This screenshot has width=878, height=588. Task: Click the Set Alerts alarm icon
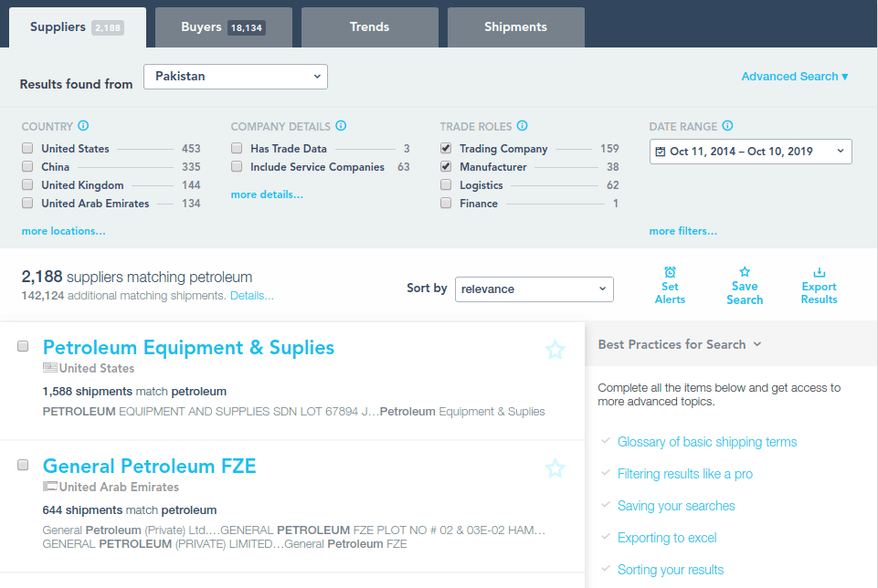point(670,272)
